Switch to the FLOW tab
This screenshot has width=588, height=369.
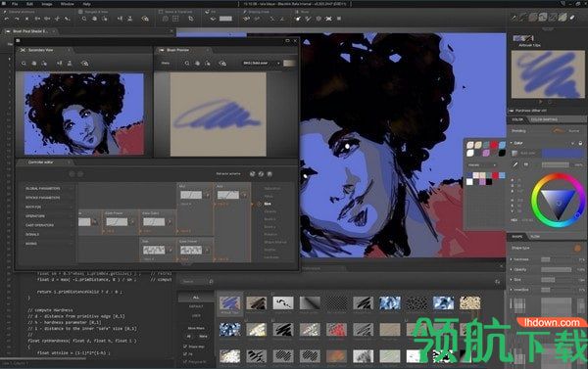(x=535, y=237)
